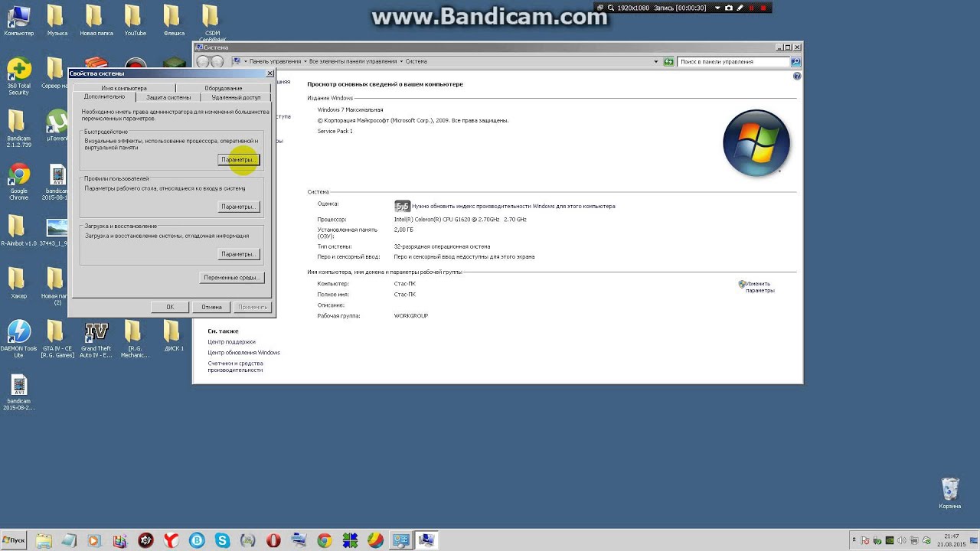
Task: Click the refresh button in address bar
Action: pyautogui.click(x=668, y=61)
